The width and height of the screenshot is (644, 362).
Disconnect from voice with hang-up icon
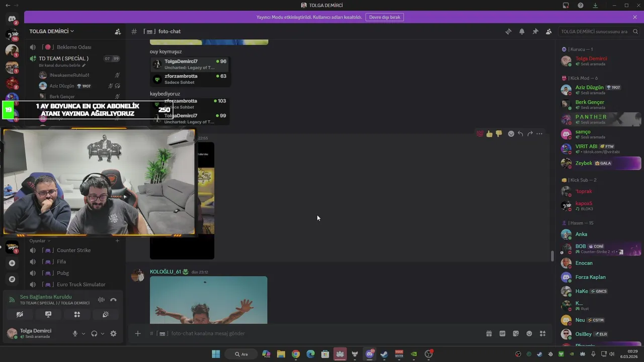tap(113, 300)
